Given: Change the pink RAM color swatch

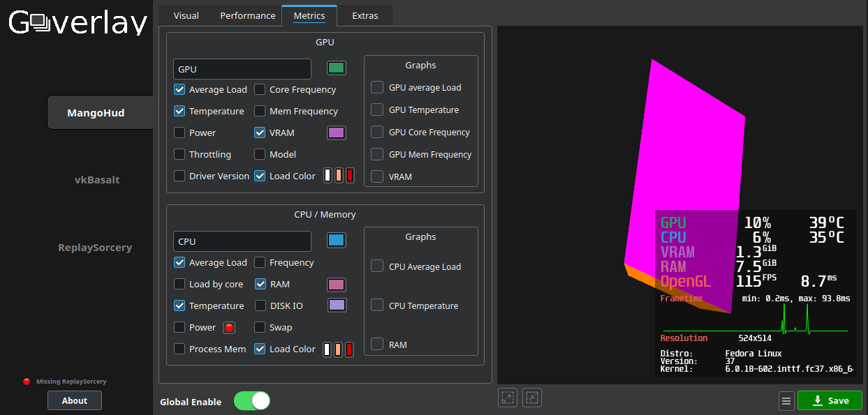Looking at the screenshot, I should [x=337, y=284].
